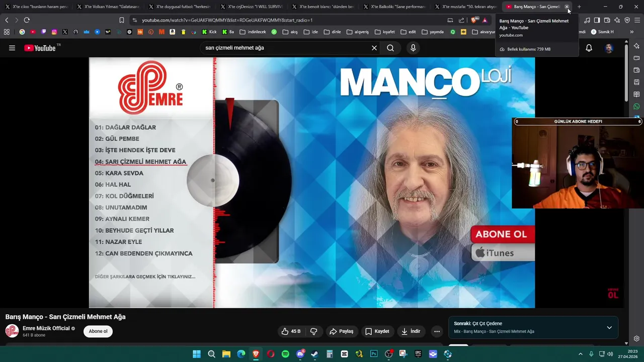Reload the page
The width and height of the screenshot is (644, 362).
point(27,20)
